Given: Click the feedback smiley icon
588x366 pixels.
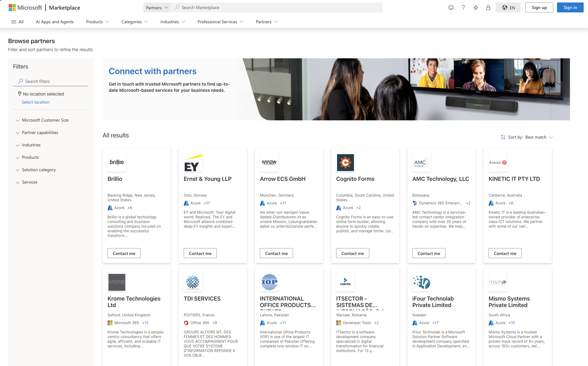Looking at the screenshot, I should pyautogui.click(x=450, y=7).
